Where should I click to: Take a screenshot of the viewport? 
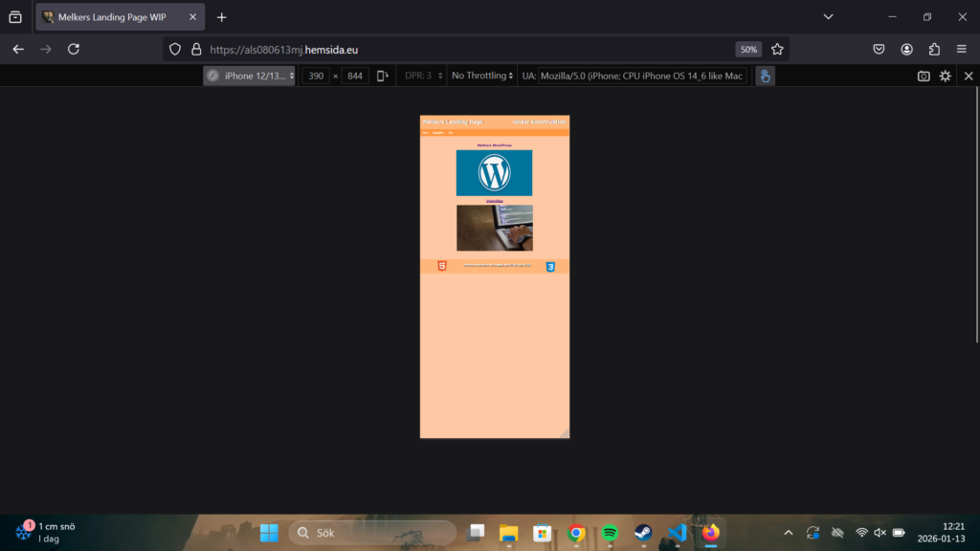(924, 76)
